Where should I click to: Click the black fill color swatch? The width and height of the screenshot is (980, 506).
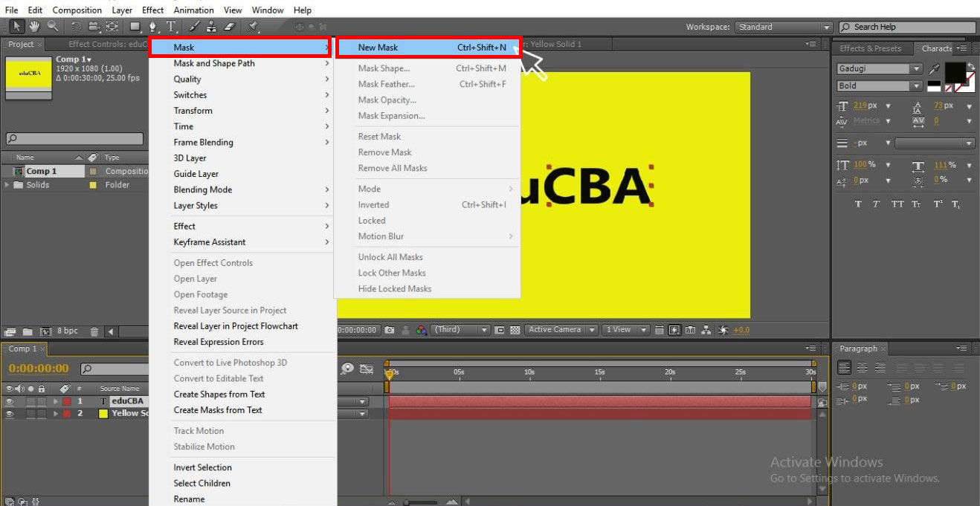tap(955, 72)
